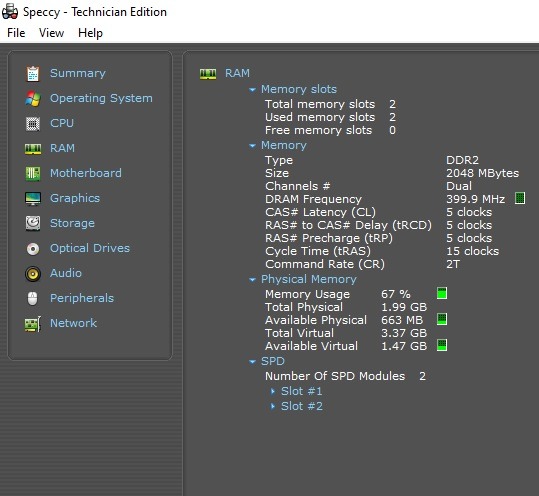
Task: Collapse the Physical Memory section
Action: [x=252, y=280]
